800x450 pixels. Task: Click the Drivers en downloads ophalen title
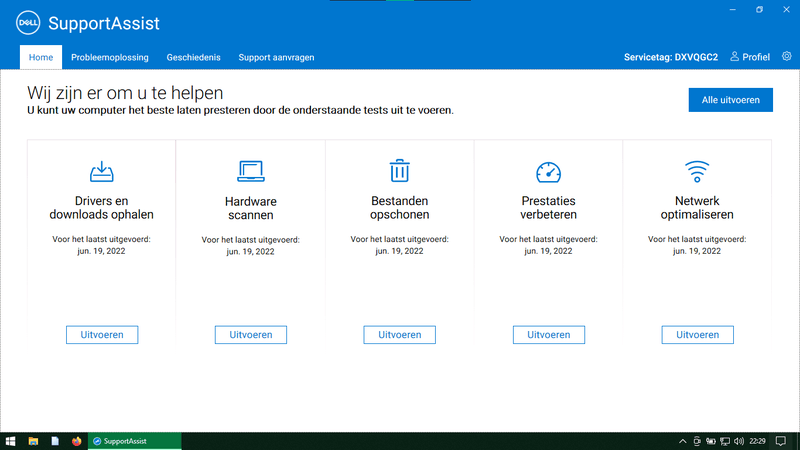point(102,208)
